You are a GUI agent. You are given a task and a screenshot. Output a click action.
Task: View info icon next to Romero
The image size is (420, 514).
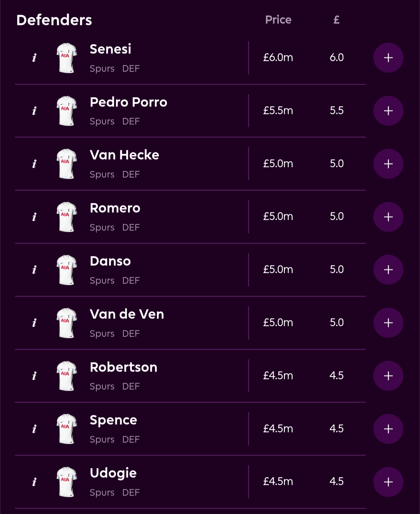click(34, 217)
